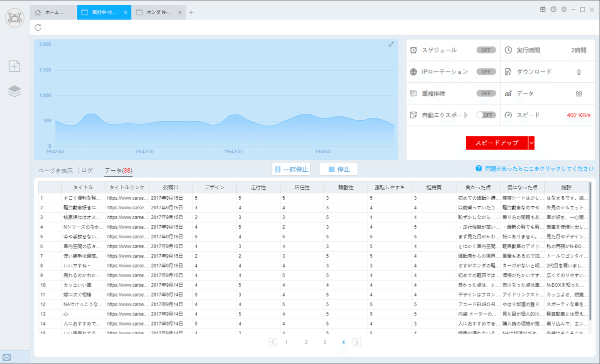
Task: Select the row titled 使い勝手は最高。
Action: point(313,256)
